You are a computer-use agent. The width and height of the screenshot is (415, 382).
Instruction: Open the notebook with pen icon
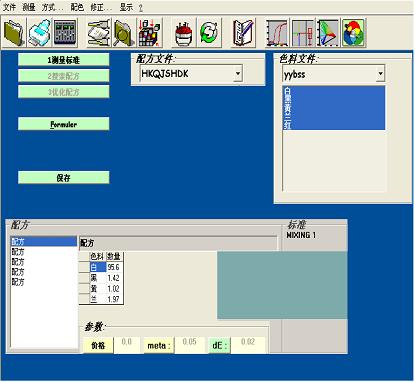243,33
